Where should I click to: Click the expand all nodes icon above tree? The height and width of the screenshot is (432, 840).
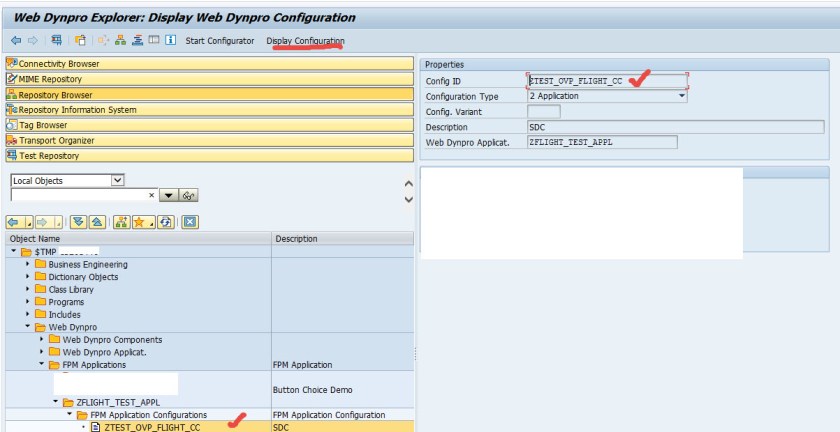(x=78, y=222)
